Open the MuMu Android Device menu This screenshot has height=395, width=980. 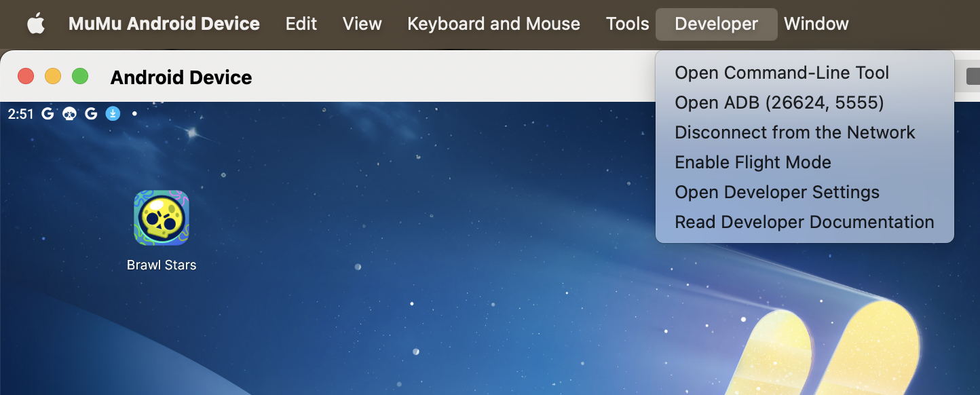click(164, 24)
